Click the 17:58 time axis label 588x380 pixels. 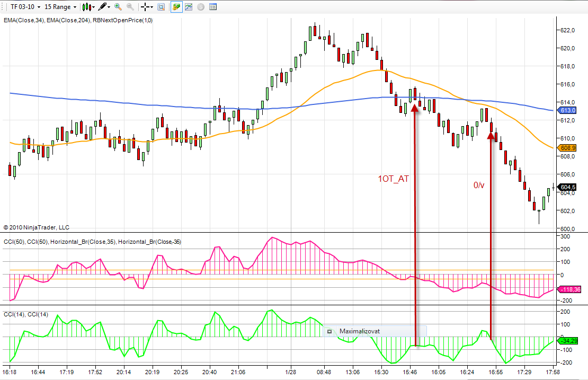553,372
